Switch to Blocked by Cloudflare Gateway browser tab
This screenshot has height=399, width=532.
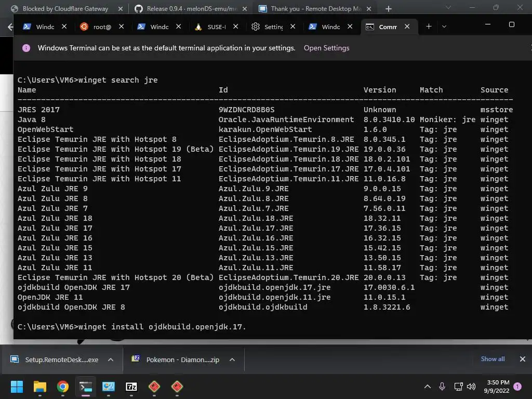(64, 9)
